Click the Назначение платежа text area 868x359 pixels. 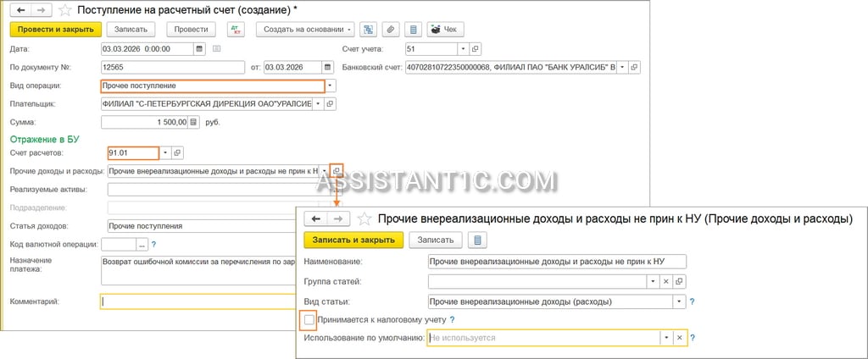click(x=198, y=269)
